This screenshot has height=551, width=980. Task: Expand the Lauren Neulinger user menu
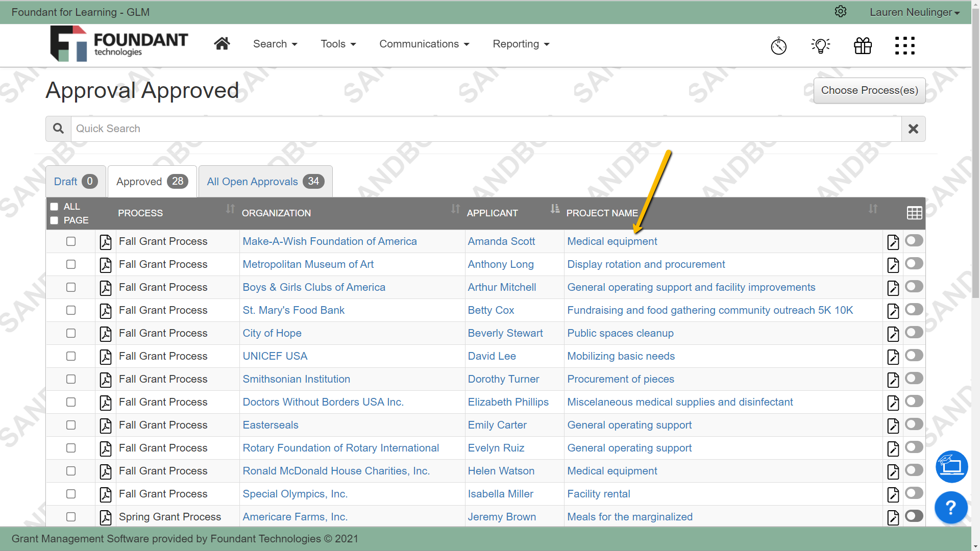coord(914,12)
